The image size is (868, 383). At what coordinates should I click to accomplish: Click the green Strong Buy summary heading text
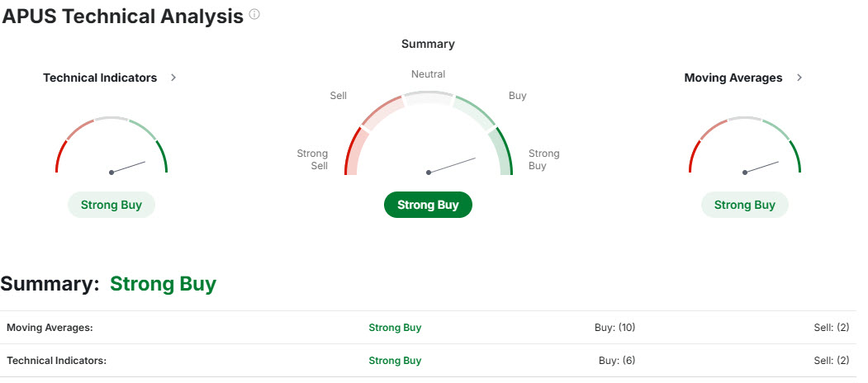click(163, 284)
